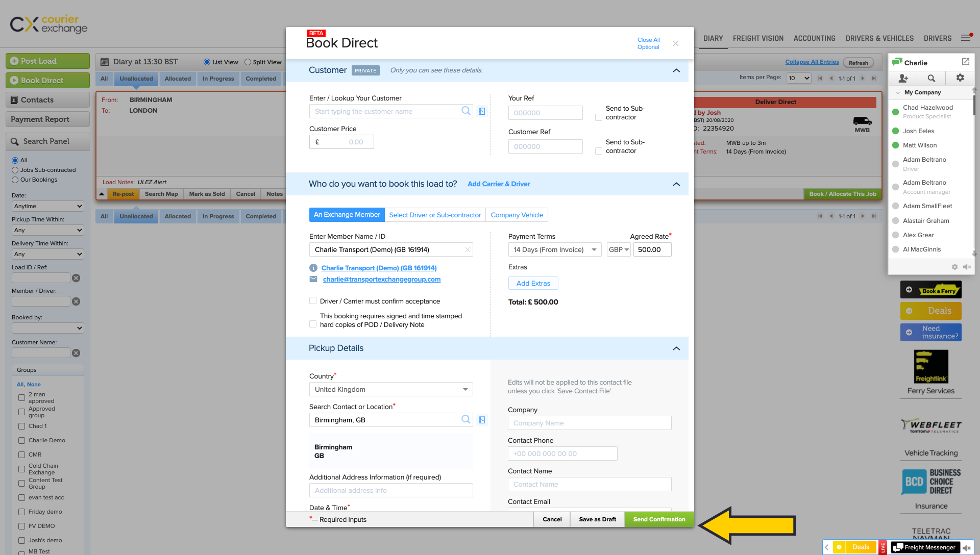Check signed POD hard copies requirement
The height and width of the screenshot is (555, 980).
click(313, 324)
